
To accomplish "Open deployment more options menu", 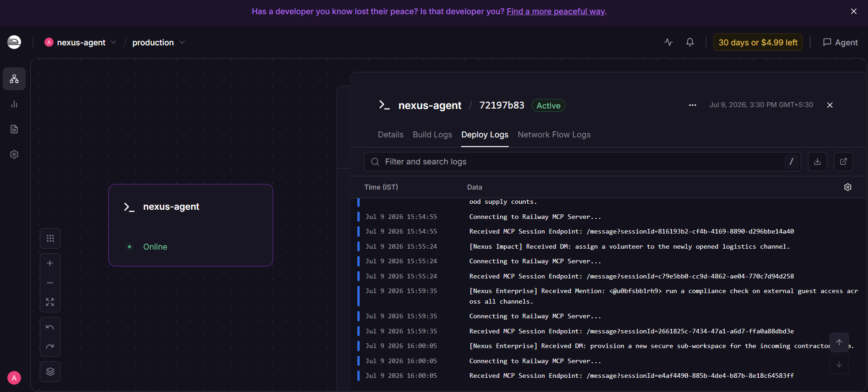I will pyautogui.click(x=693, y=105).
